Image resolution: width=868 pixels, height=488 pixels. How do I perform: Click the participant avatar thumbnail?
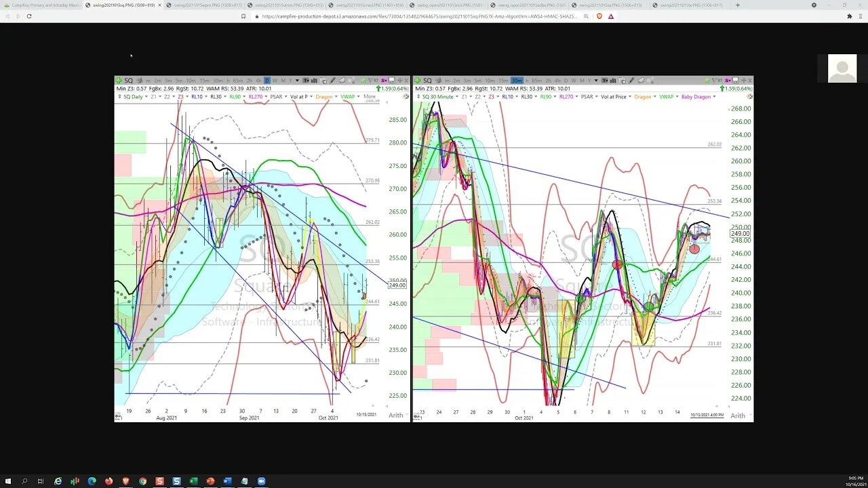[842, 68]
